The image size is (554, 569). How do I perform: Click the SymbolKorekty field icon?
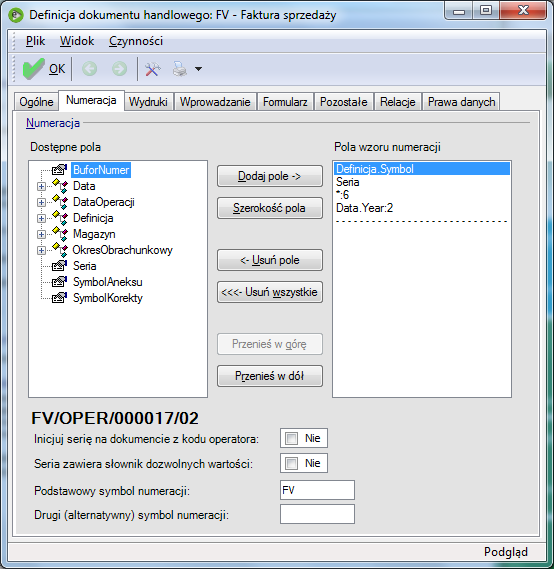(59, 298)
